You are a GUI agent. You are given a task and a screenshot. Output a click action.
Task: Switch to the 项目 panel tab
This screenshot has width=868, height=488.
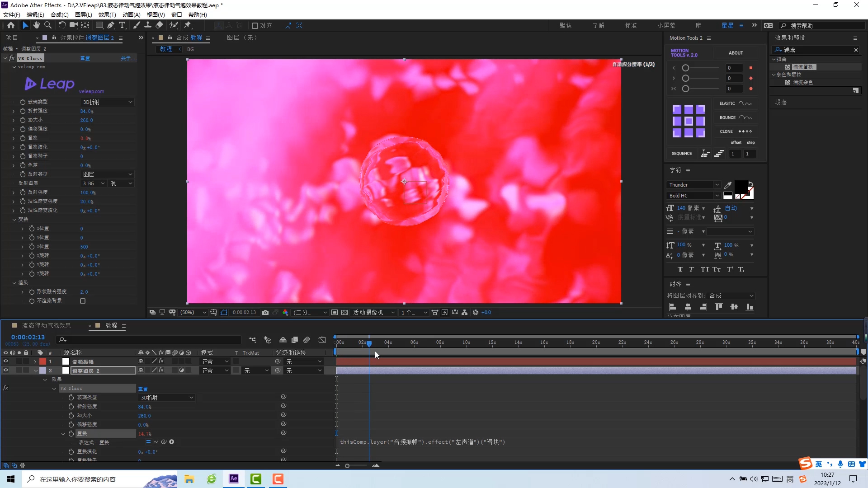pos(12,38)
